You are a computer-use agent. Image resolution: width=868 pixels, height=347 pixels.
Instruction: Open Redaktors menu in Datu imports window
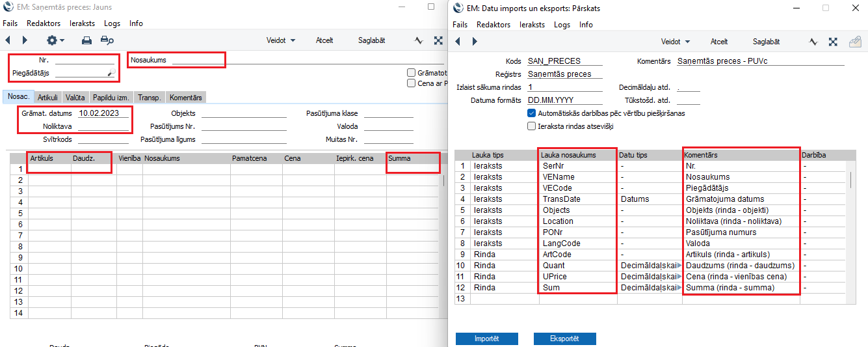pyautogui.click(x=493, y=25)
